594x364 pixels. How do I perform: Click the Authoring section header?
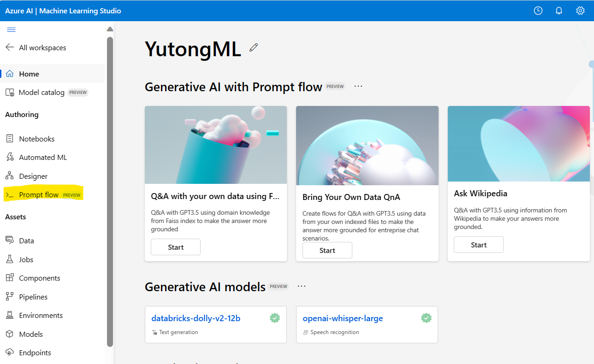coord(22,114)
